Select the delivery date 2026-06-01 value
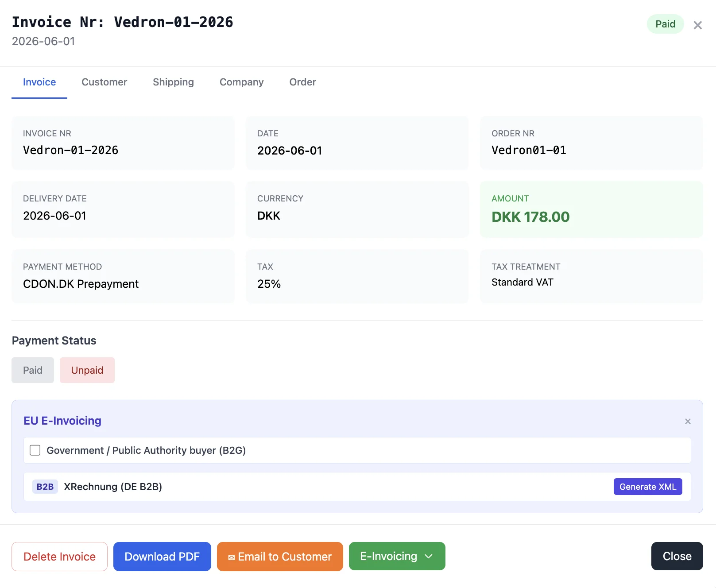 tap(55, 216)
